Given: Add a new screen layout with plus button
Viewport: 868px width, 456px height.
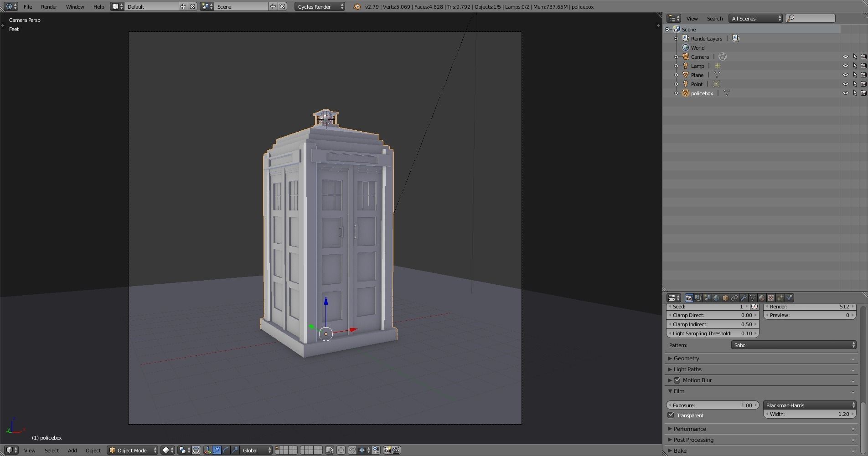Looking at the screenshot, I should 183,6.
